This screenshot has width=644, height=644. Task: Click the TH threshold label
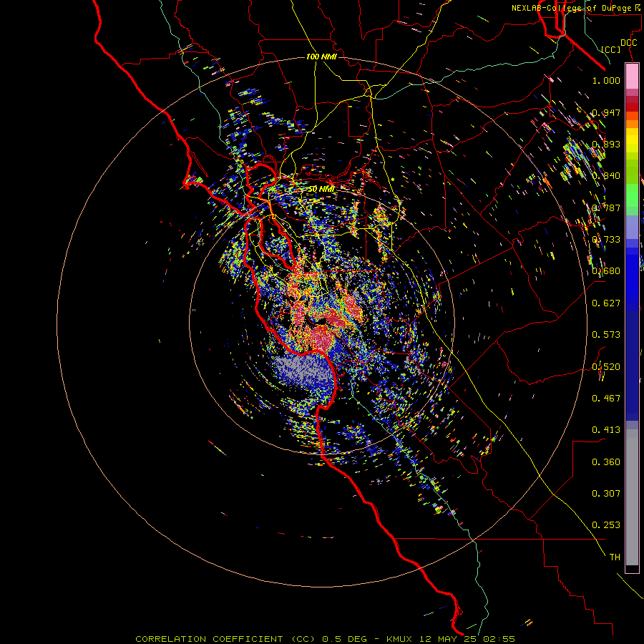coord(615,557)
